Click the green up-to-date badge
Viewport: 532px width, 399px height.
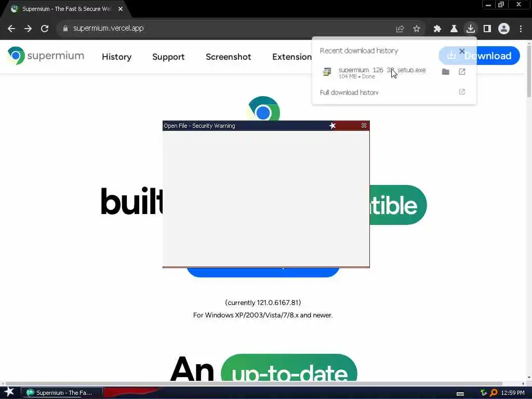pyautogui.click(x=289, y=368)
